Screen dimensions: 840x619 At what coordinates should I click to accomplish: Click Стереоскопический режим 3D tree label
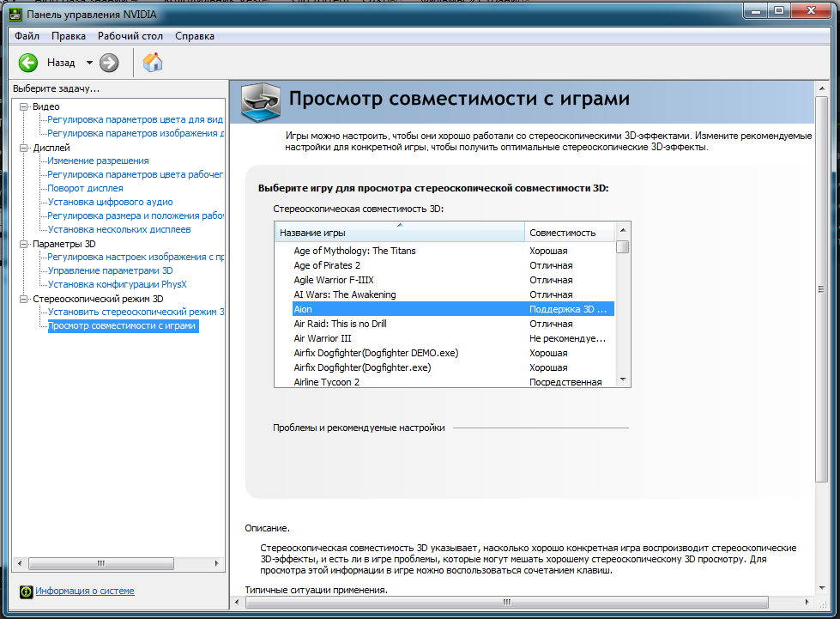click(98, 299)
